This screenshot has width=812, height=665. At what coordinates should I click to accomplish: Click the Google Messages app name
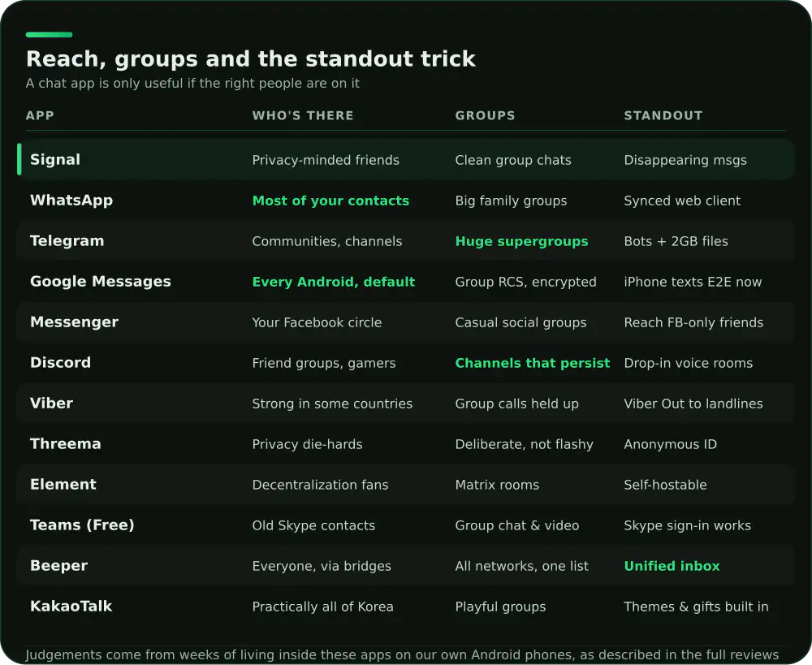(101, 282)
